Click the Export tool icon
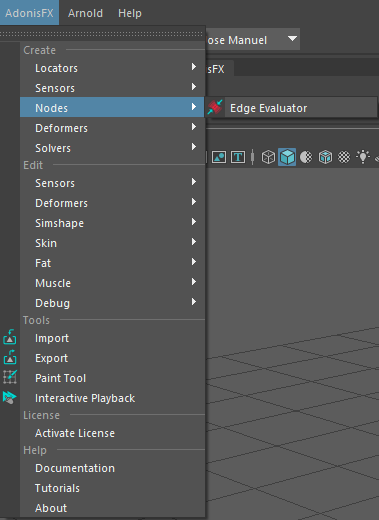The height and width of the screenshot is (520, 379). (x=10, y=357)
